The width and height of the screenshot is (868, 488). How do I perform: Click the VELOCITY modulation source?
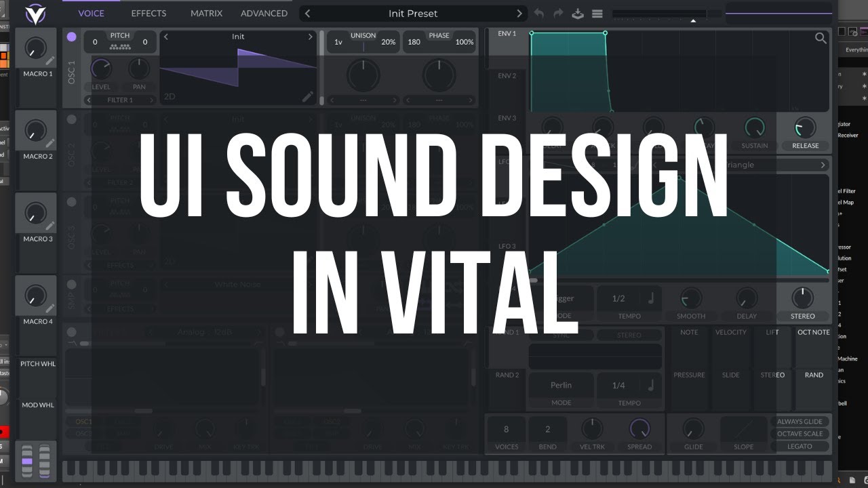(x=730, y=332)
